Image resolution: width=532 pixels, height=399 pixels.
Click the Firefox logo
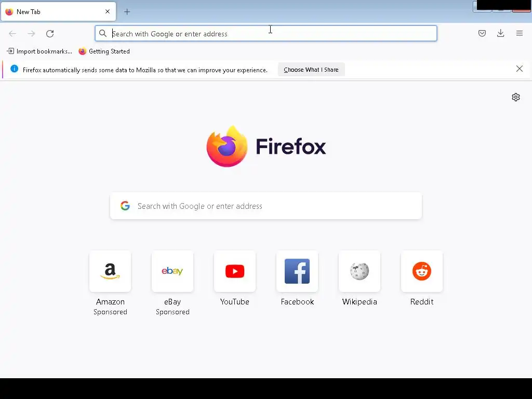pos(266,146)
